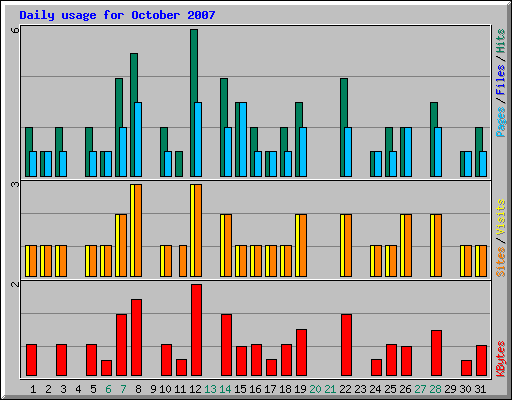Image resolution: width=512 pixels, height=400 pixels.
Task: Click the "3" scale value of the Visits panel
Action: point(15,184)
